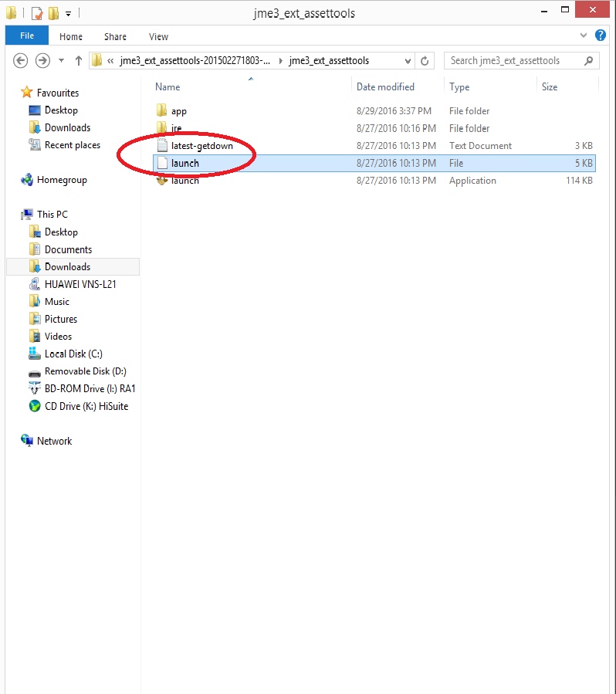Sort files by Type column
Viewport: 616px width, 694px height.
point(459,86)
